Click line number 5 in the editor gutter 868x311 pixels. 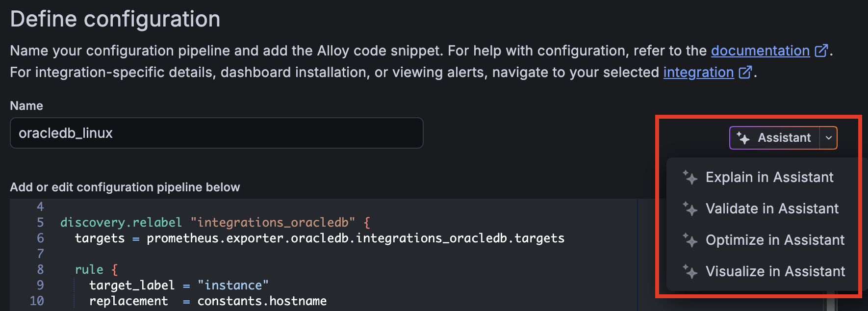(40, 222)
